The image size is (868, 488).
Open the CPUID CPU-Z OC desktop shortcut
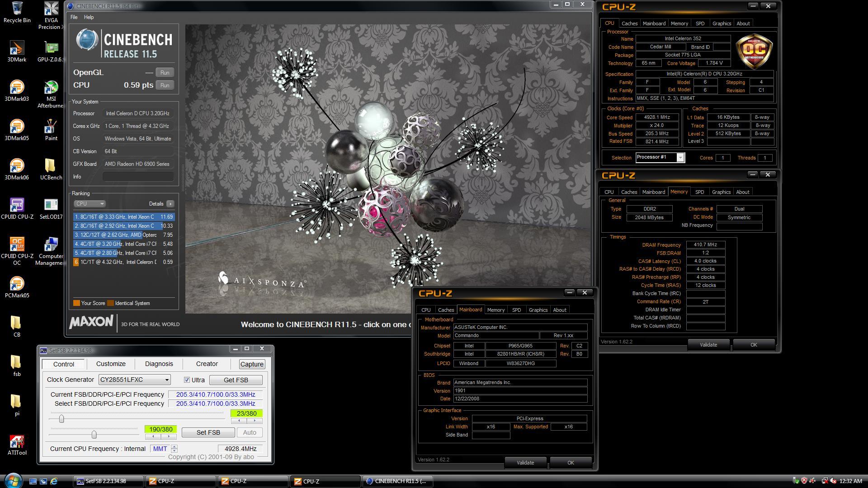[17, 251]
